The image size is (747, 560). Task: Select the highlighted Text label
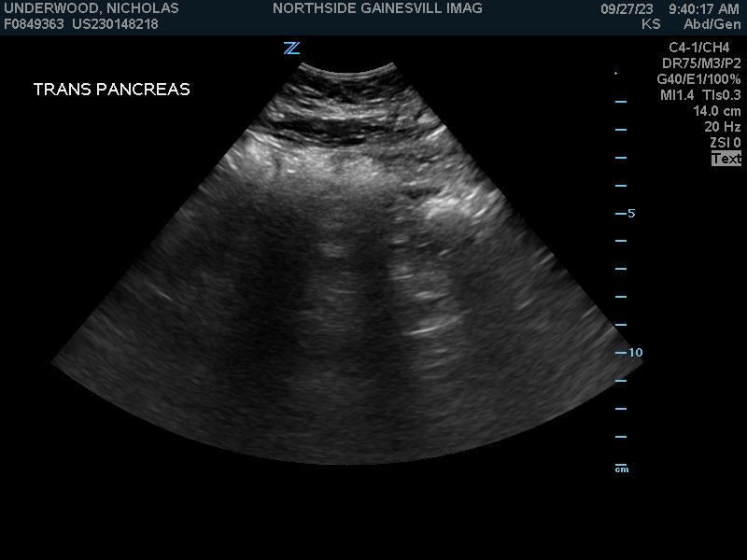pos(726,159)
